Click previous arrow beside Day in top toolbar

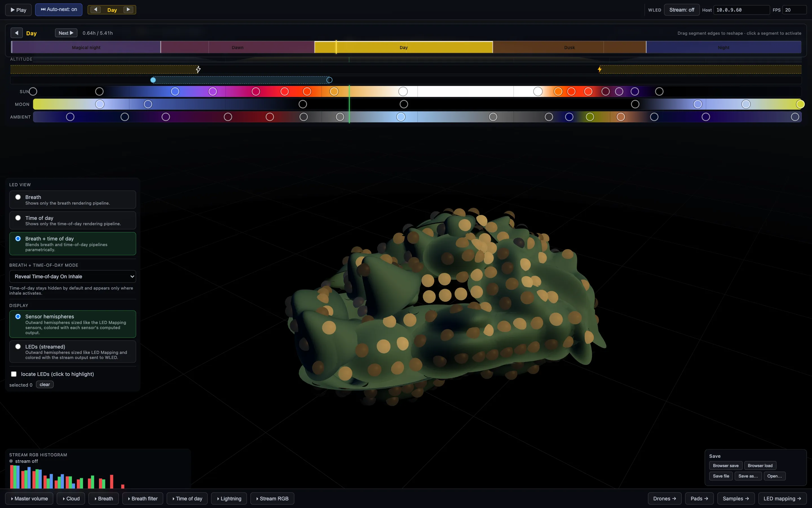click(96, 10)
